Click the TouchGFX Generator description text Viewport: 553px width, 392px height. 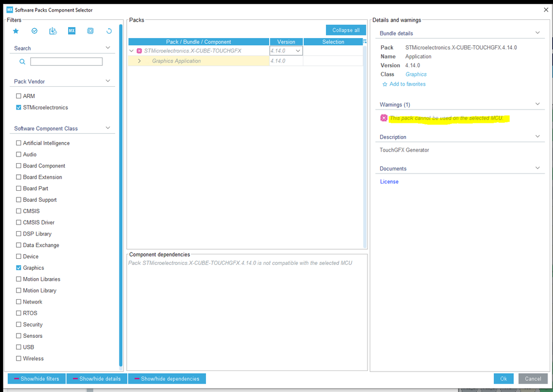(404, 150)
